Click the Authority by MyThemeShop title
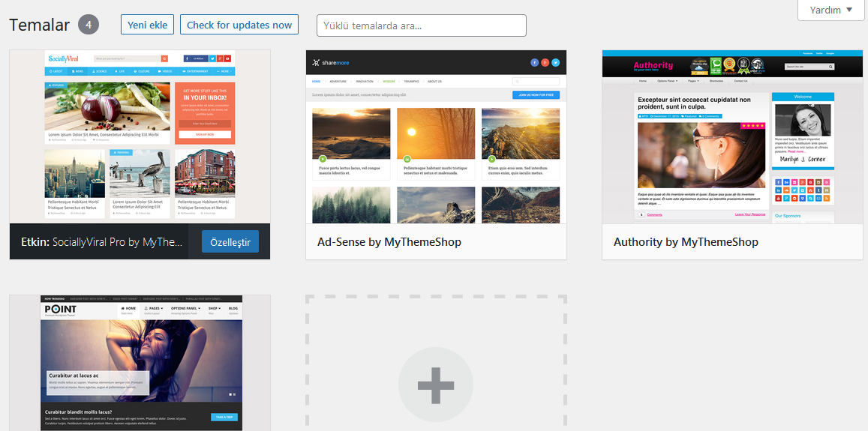868x431 pixels. [x=686, y=242]
